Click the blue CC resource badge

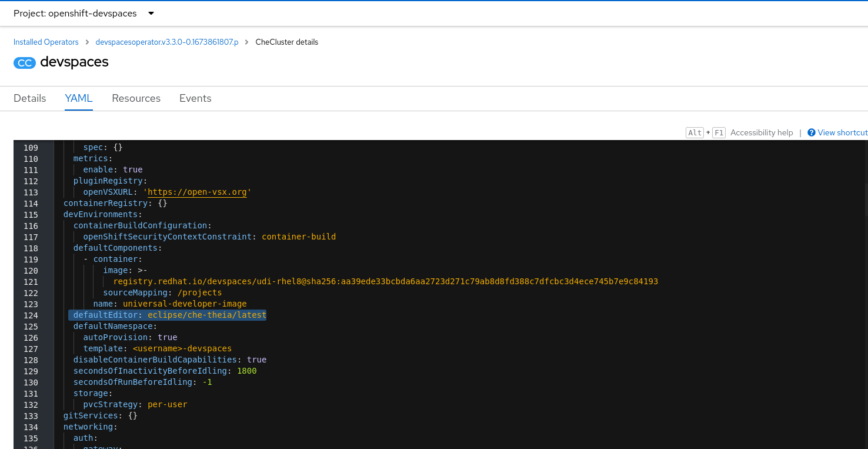pos(25,63)
